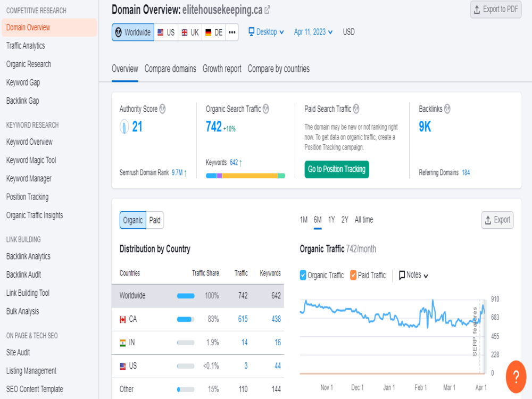
Task: Click the chart Export button
Action: pos(497,220)
